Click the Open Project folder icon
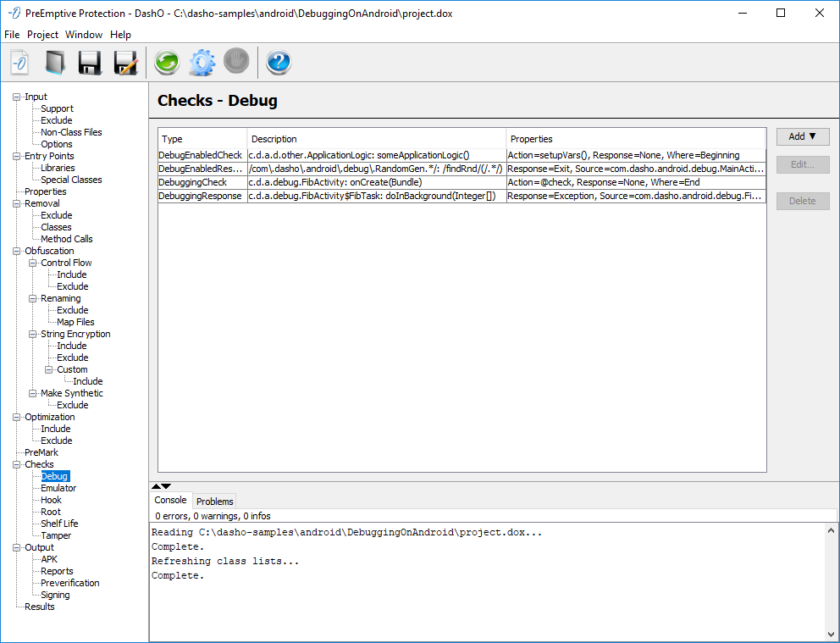The height and width of the screenshot is (643, 840). click(x=55, y=63)
